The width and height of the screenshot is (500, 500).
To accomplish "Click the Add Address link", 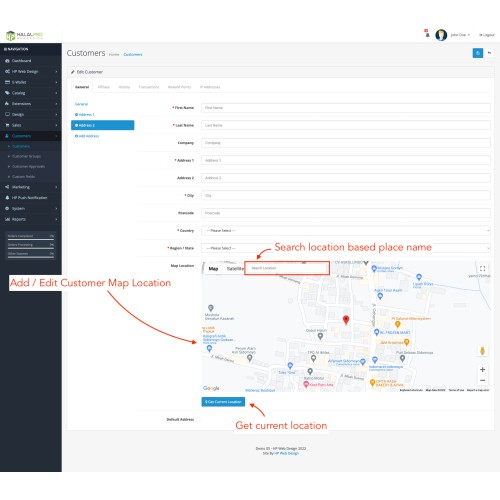I will point(87,136).
